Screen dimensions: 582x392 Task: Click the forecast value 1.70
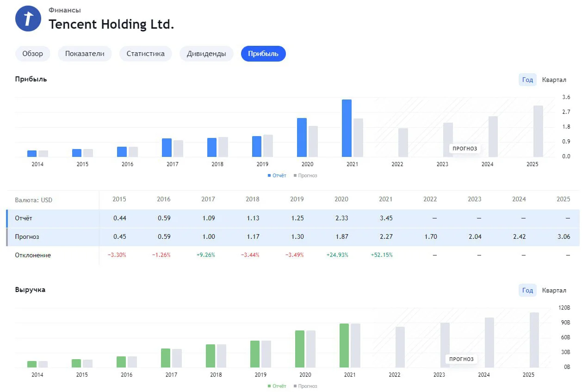430,236
